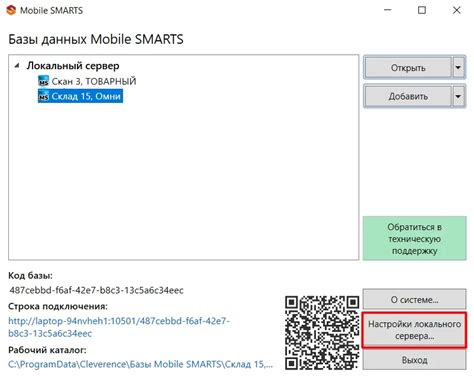The height and width of the screenshot is (378, 474).
Task: Click the Добавить button
Action: point(408,97)
